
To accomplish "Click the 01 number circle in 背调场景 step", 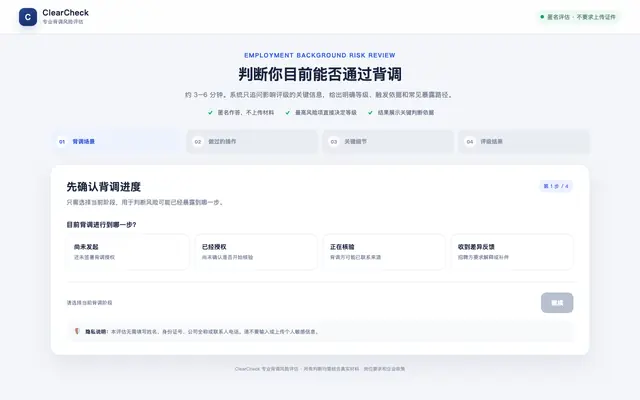I will click(x=62, y=142).
